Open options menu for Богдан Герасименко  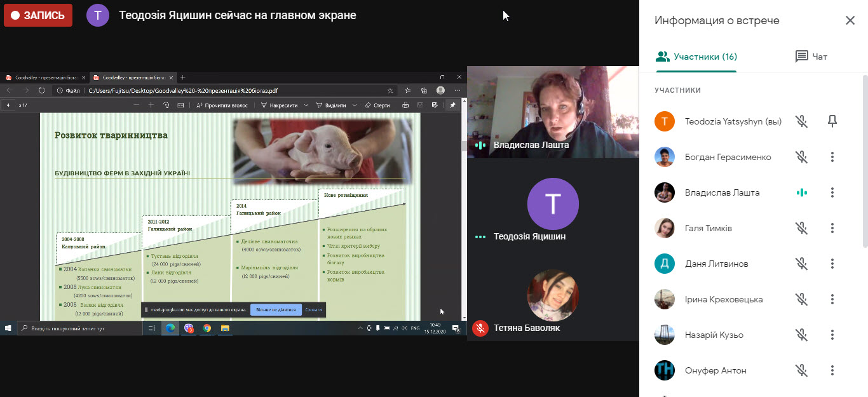832,157
